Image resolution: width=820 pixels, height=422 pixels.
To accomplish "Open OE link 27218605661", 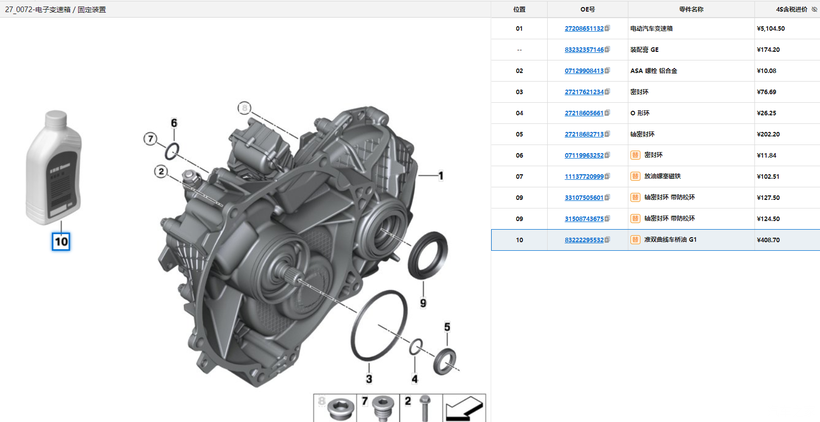I will (584, 113).
